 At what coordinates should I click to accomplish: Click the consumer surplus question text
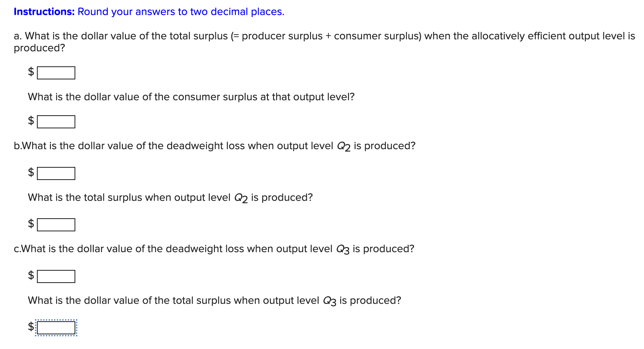coord(191,97)
